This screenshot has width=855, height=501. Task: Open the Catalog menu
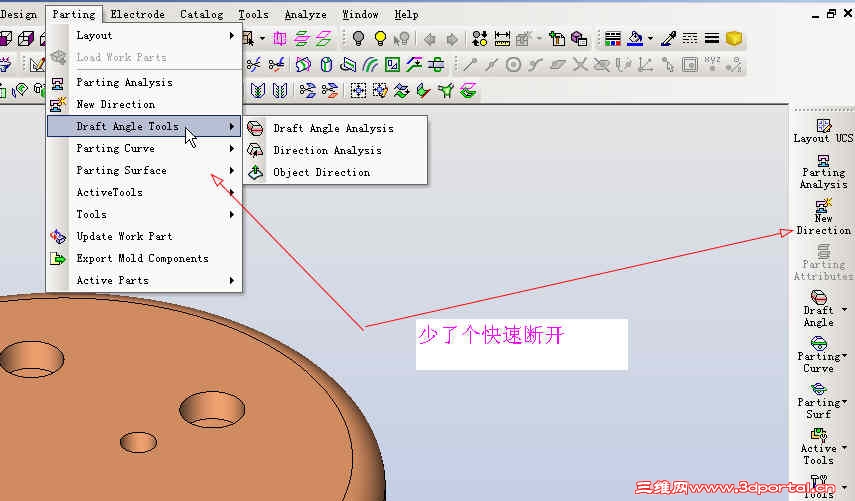click(x=201, y=15)
